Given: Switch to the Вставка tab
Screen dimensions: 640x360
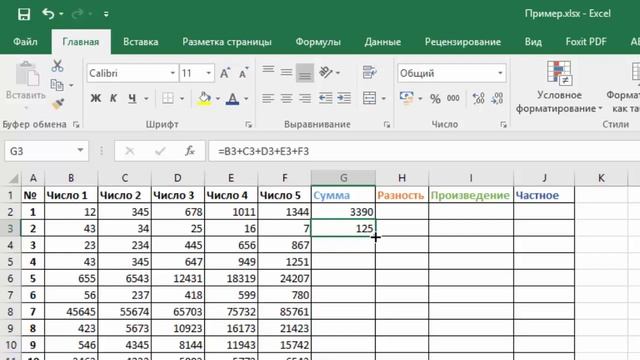Looking at the screenshot, I should (141, 42).
